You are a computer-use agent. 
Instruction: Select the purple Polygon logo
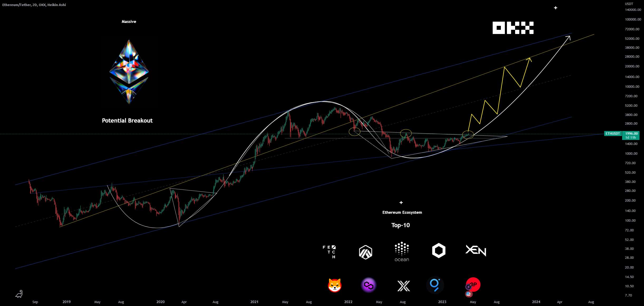pyautogui.click(x=369, y=285)
